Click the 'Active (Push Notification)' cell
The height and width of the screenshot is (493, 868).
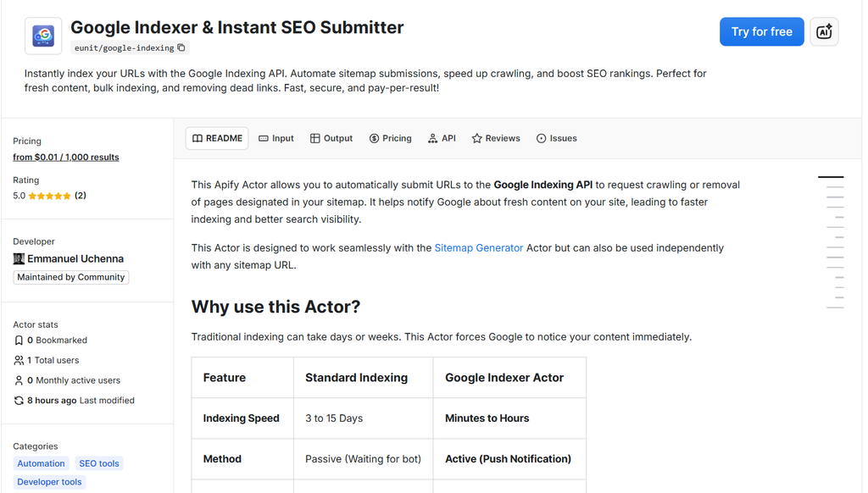[x=509, y=459]
